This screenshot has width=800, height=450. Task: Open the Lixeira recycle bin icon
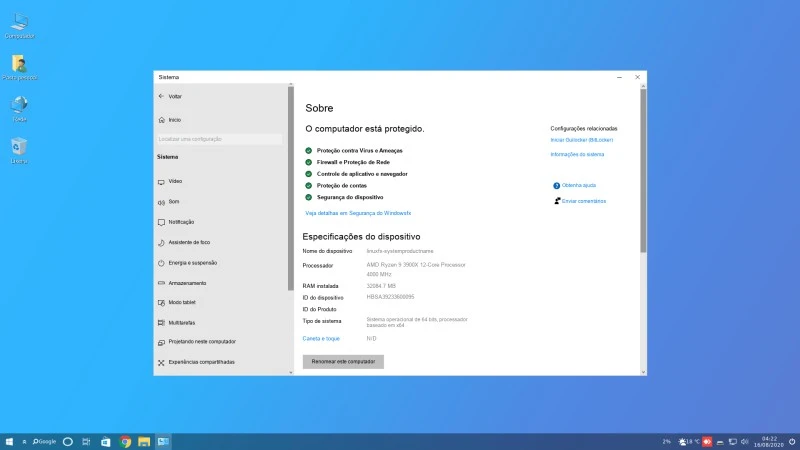click(19, 150)
